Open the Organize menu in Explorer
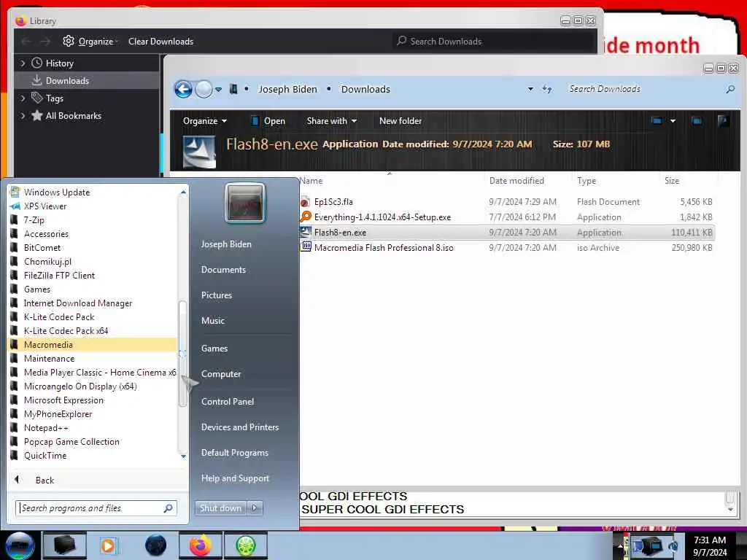Image resolution: width=747 pixels, height=560 pixels. pos(205,121)
